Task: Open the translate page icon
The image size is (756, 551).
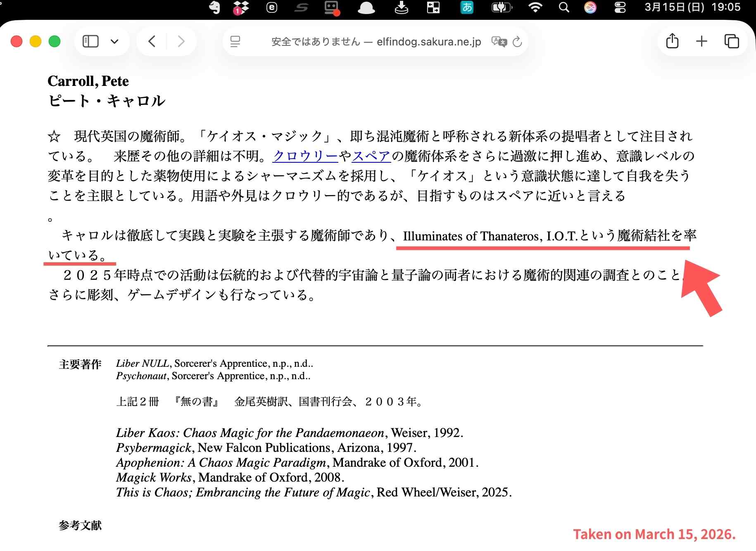Action: pos(499,41)
